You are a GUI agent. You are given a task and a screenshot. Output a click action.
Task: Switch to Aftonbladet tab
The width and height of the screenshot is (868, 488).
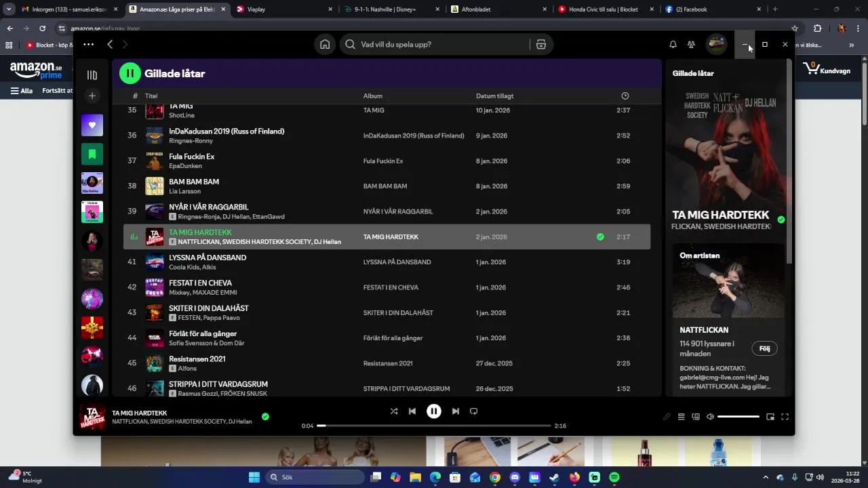tap(498, 9)
